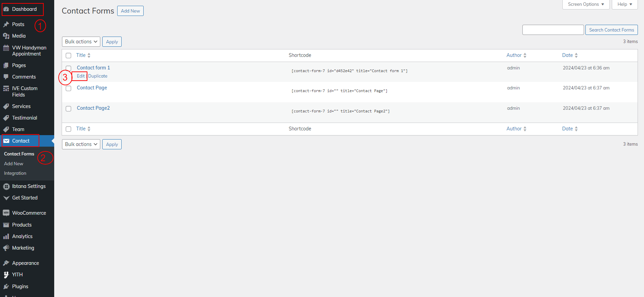644x297 pixels.
Task: Click the Media icon in sidebar
Action: click(x=6, y=36)
